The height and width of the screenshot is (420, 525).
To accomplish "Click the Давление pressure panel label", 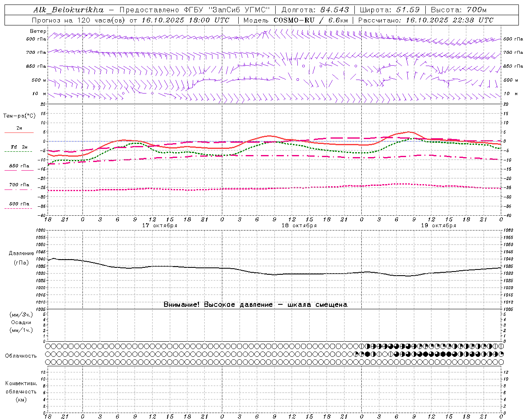I will [x=21, y=253].
